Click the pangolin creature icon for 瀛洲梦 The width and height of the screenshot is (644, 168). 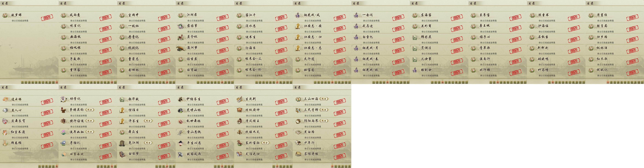pos(181,48)
